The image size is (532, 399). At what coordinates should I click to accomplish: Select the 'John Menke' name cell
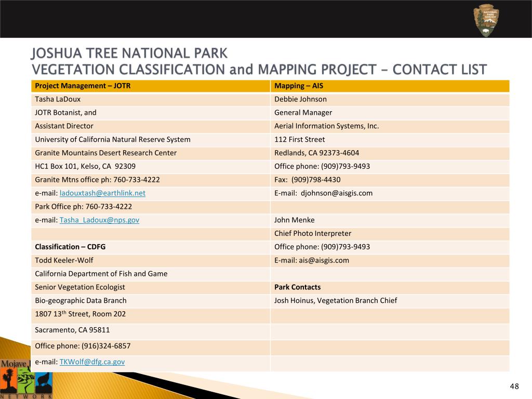[x=390, y=220]
